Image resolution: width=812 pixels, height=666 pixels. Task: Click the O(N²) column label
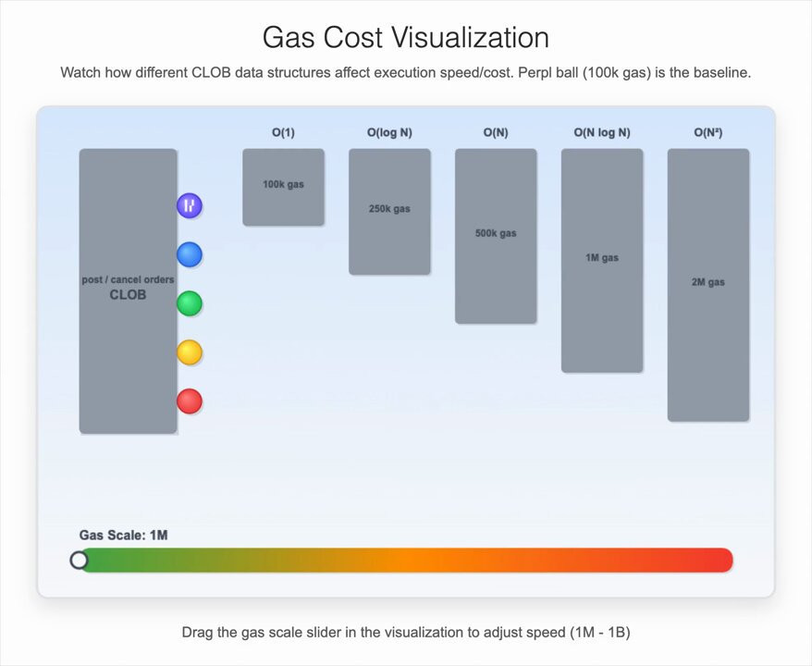(x=707, y=132)
